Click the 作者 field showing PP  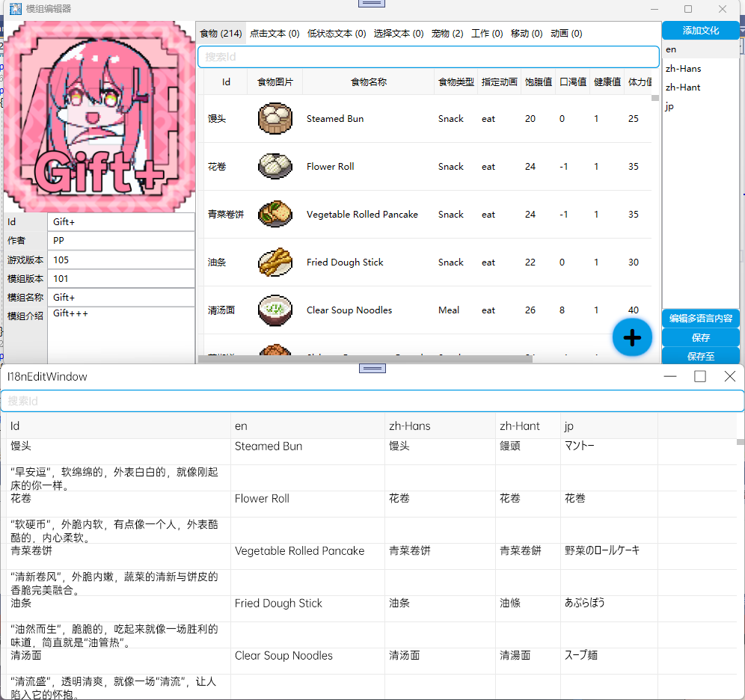pyautogui.click(x=121, y=240)
